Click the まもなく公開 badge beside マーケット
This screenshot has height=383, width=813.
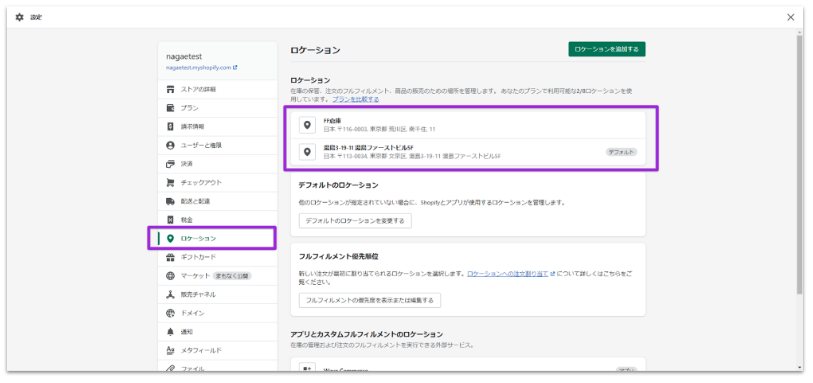coord(232,276)
